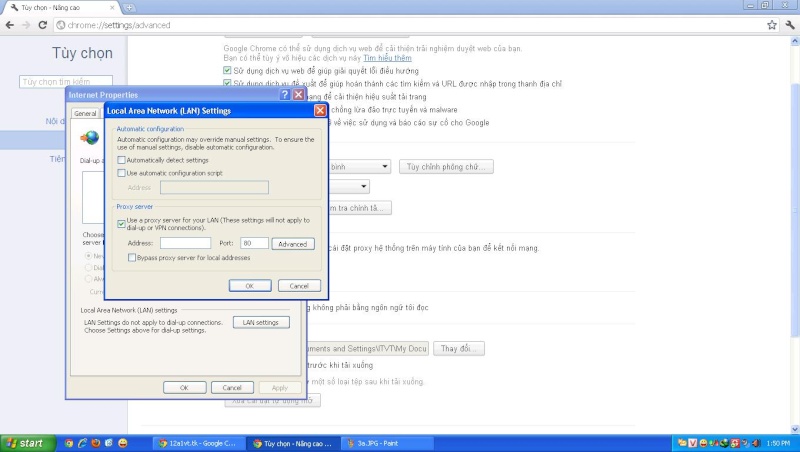Click the LAN settings button in Internet Properties

[x=261, y=322]
